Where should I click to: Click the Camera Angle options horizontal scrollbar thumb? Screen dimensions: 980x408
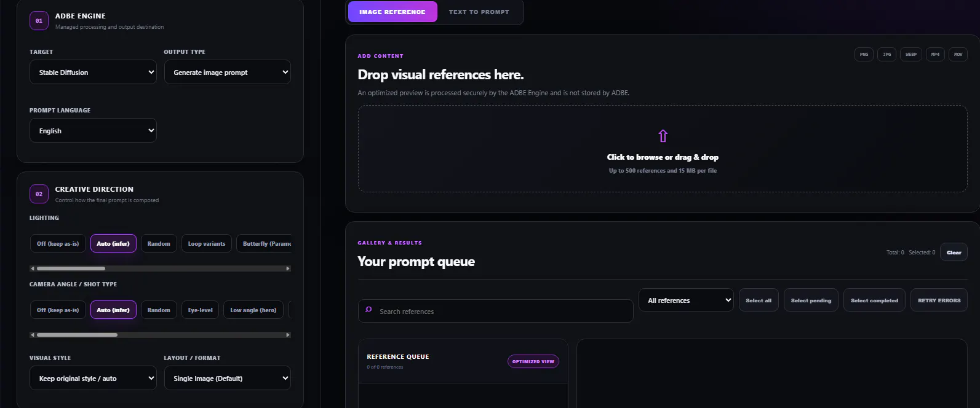[x=77, y=335]
